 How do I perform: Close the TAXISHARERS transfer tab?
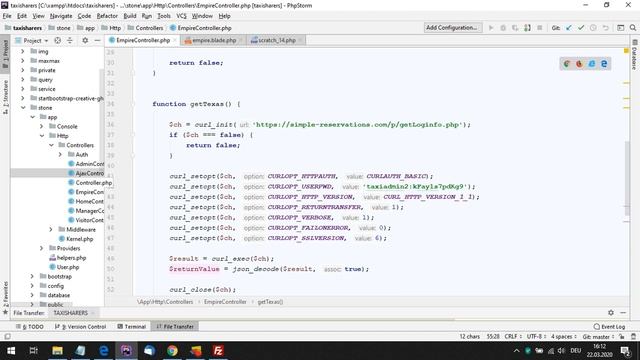tap(93, 313)
